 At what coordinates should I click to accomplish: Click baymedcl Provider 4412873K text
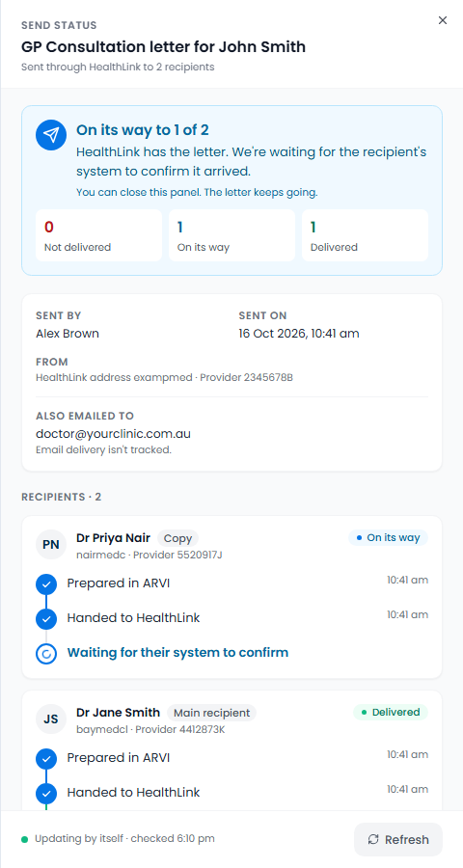(150, 729)
